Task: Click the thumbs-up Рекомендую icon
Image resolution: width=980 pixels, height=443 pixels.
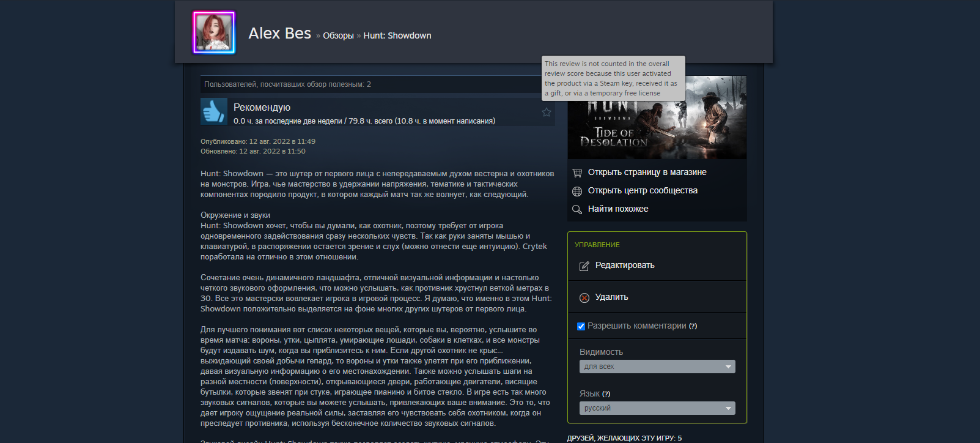Action: click(x=214, y=111)
